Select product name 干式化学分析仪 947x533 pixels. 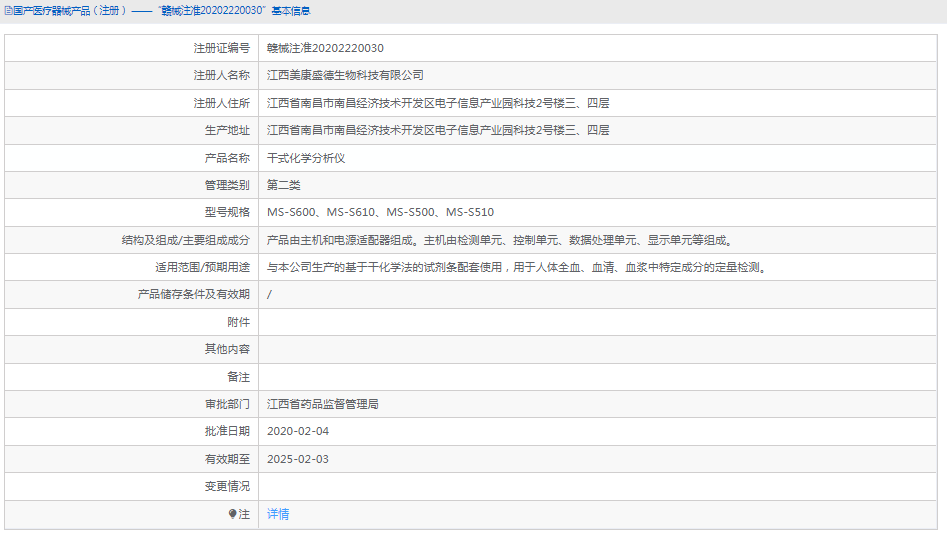306,158
